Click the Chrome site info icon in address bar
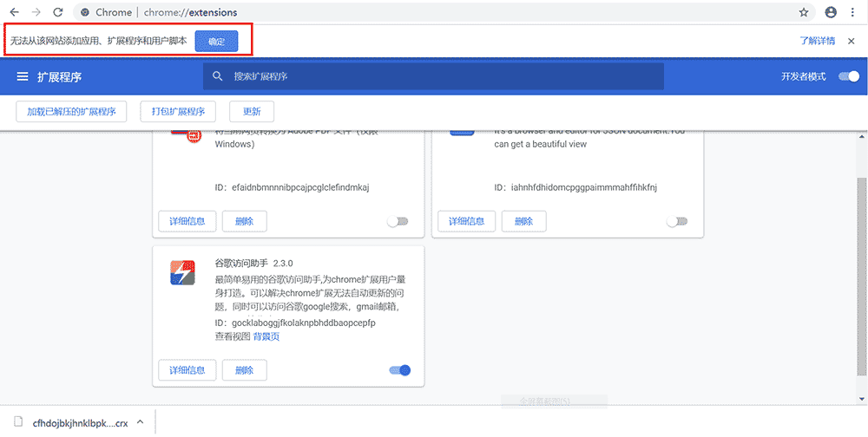868x437 pixels. coord(85,12)
